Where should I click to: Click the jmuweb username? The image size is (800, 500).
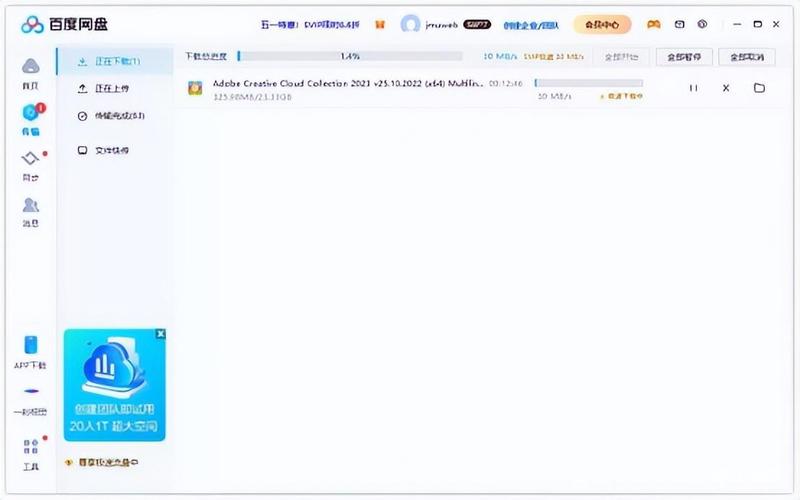point(442,24)
